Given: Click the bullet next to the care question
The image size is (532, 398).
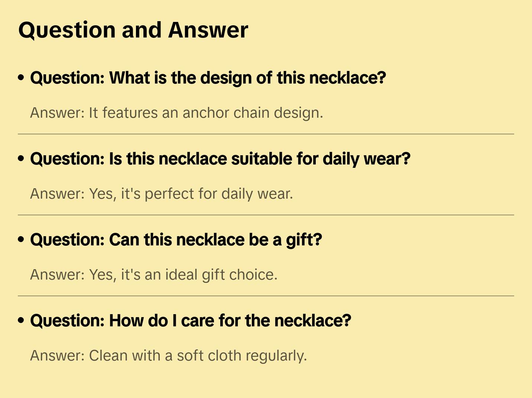Looking at the screenshot, I should 21,321.
